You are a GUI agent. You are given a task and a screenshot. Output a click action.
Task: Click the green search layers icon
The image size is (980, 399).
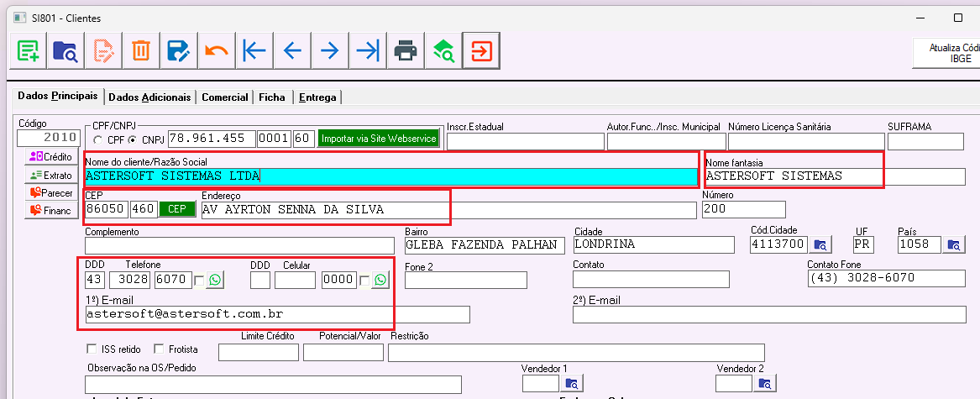pos(443,50)
